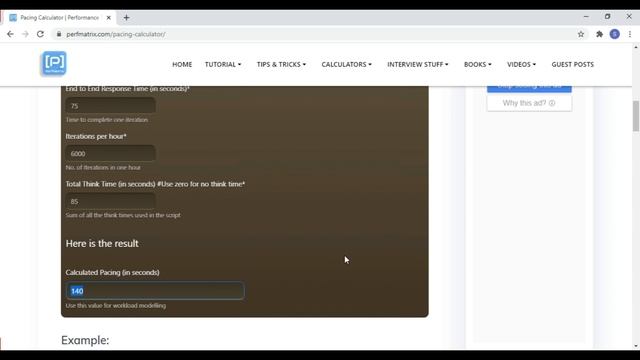Click the 'Sum of all the think times' hint
The height and width of the screenshot is (360, 640).
123,215
